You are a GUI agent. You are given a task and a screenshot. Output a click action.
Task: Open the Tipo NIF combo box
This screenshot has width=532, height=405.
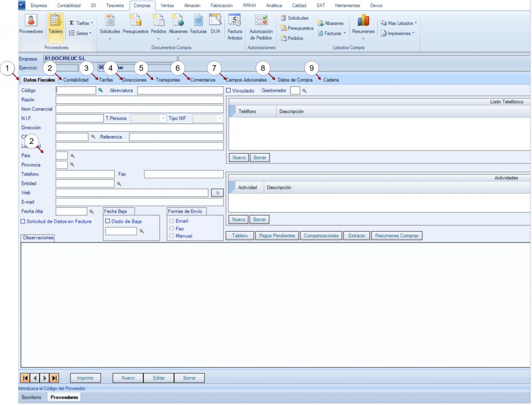(220, 118)
